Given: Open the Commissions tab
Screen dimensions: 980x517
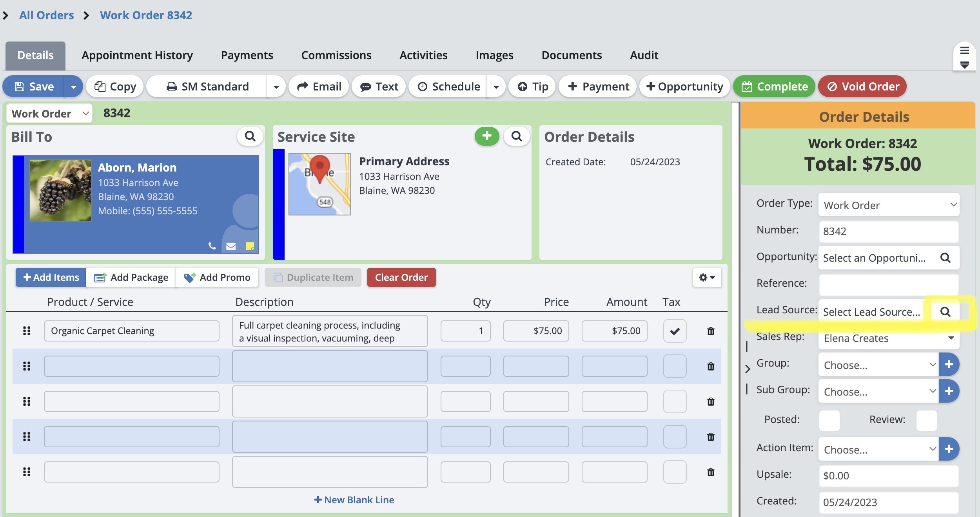Looking at the screenshot, I should coord(336,55).
